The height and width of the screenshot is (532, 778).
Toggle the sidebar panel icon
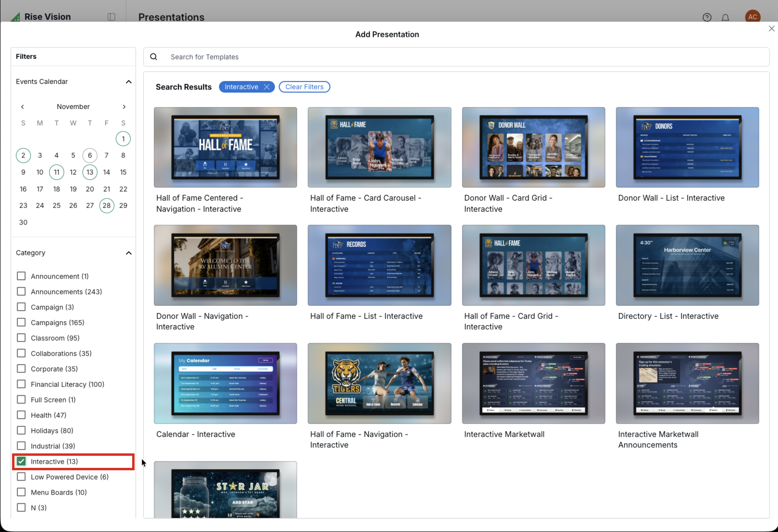[111, 17]
